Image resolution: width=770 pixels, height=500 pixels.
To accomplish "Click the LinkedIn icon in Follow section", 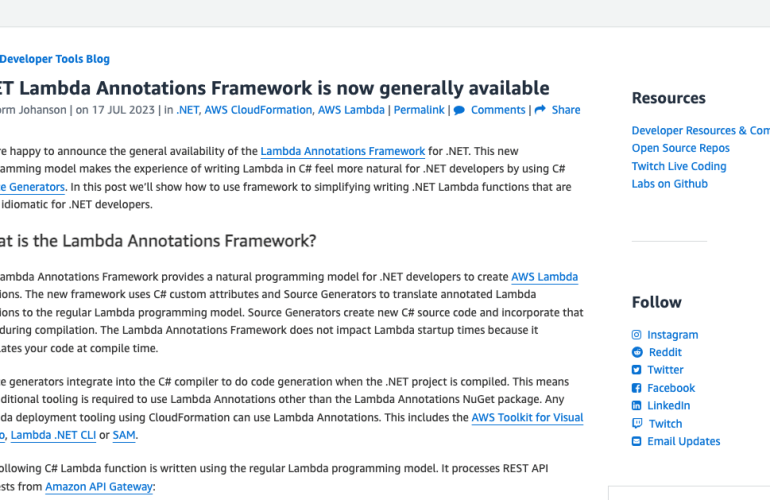I will 637,406.
